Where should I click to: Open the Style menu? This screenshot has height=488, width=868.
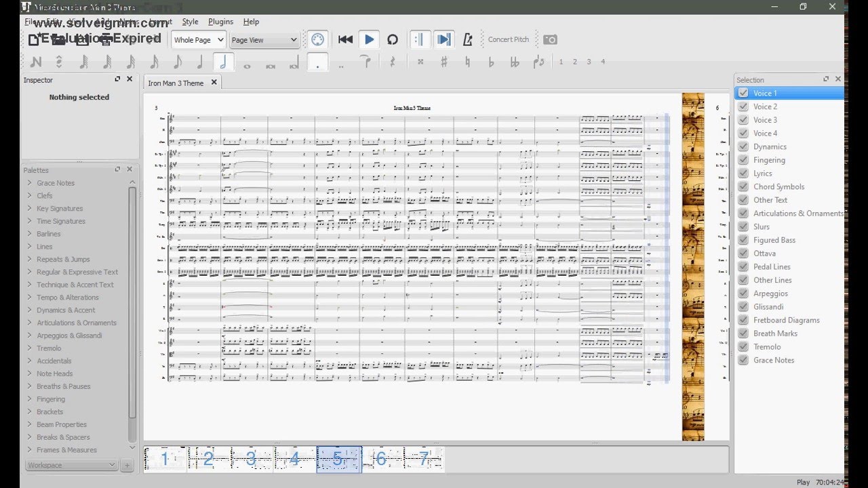pos(190,22)
